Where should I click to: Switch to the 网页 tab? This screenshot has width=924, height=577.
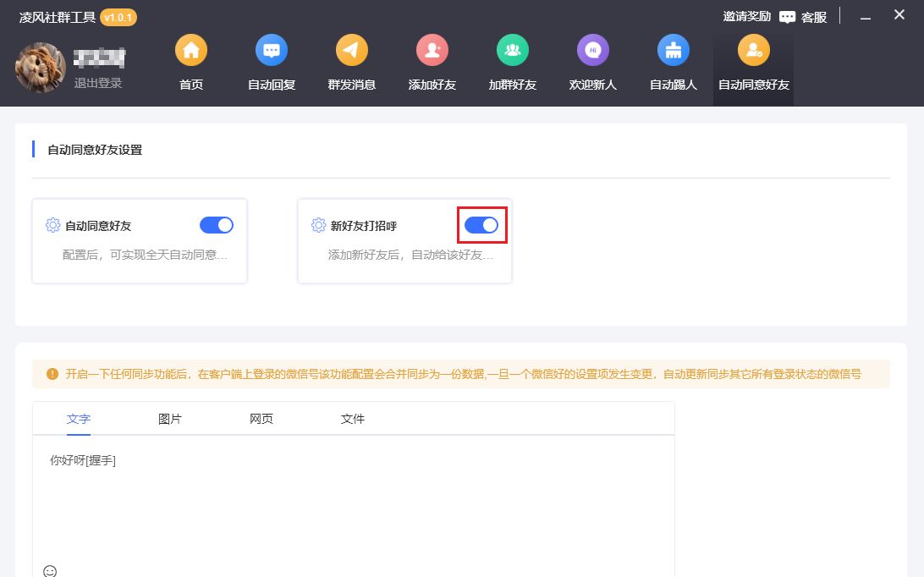click(261, 419)
